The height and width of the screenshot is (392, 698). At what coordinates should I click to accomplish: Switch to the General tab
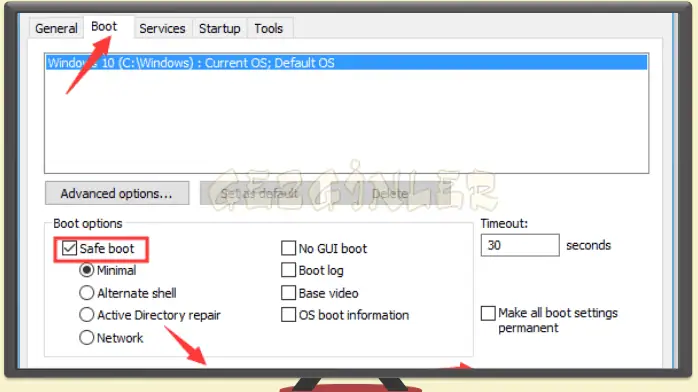click(x=56, y=28)
